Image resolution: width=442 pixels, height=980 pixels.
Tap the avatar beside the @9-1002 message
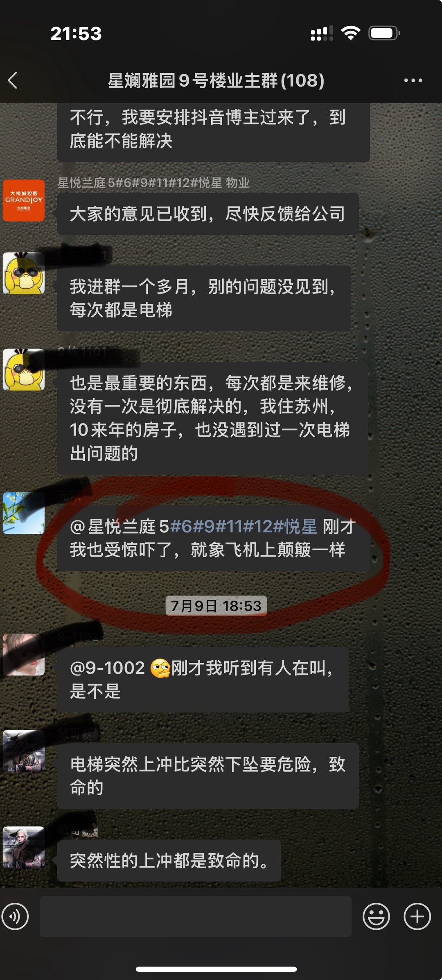coord(24,654)
